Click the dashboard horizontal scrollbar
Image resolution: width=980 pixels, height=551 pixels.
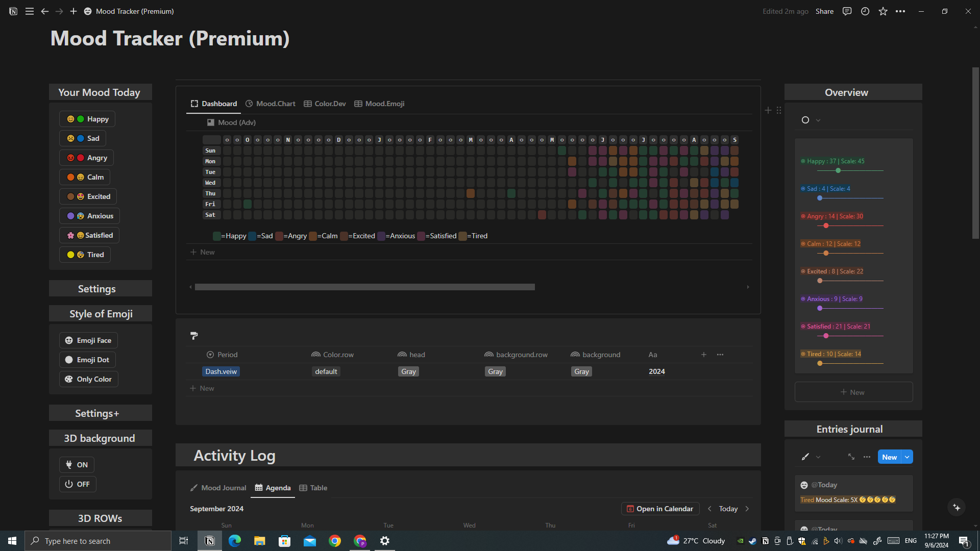click(365, 287)
